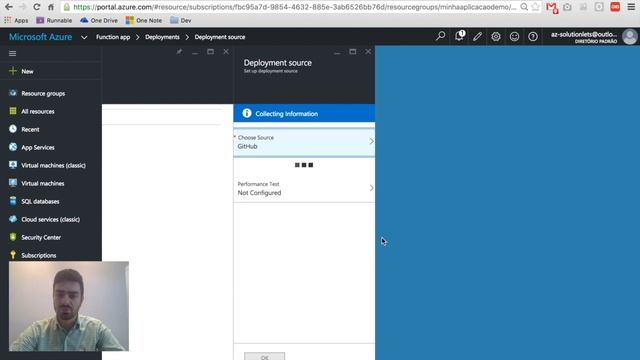The image size is (640, 360).
Task: Collapse the sidebar with the hamburger icon
Action: 13,53
